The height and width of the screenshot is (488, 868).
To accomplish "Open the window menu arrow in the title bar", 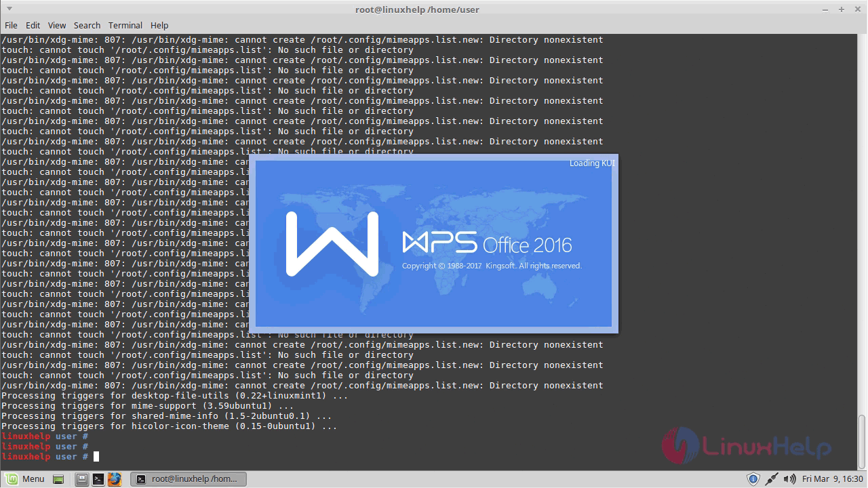I will pos(10,9).
